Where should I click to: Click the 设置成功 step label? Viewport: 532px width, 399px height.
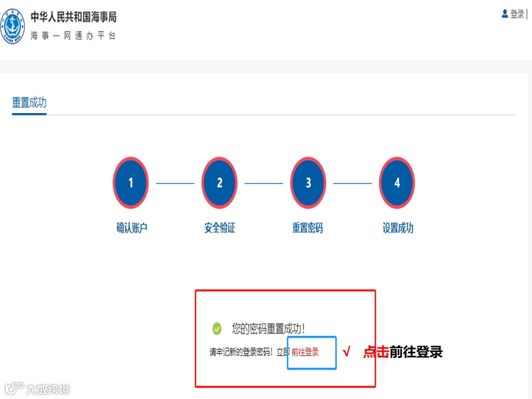pyautogui.click(x=398, y=228)
